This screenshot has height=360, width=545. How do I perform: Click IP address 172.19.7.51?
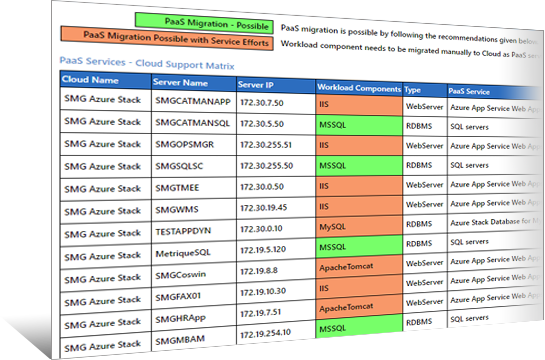click(260, 312)
